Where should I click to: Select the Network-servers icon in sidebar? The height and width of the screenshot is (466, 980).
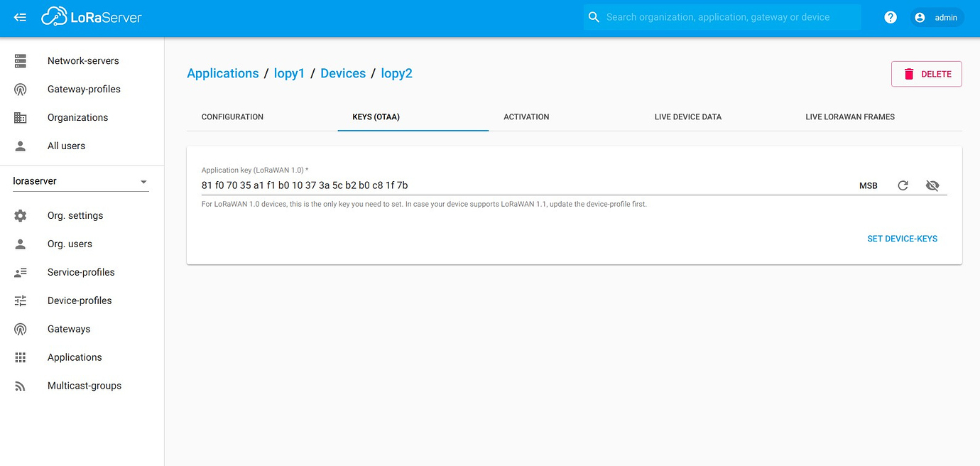coord(19,60)
